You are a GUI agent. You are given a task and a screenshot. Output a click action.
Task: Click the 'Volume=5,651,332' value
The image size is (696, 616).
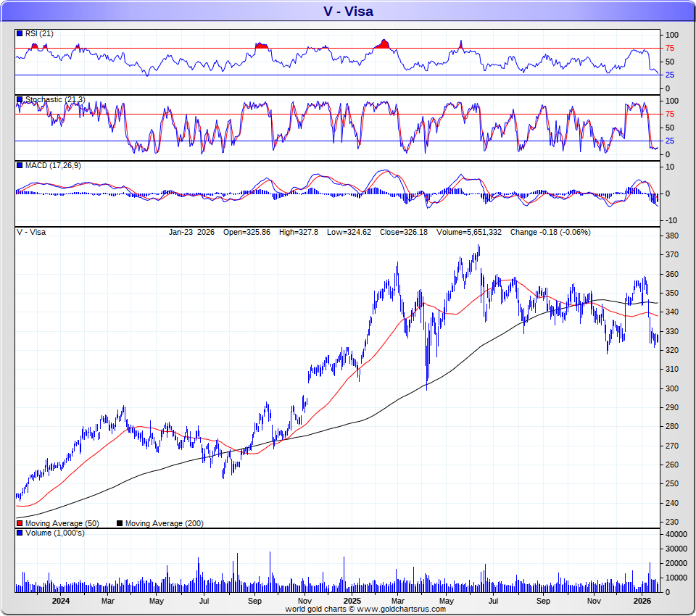point(469,232)
